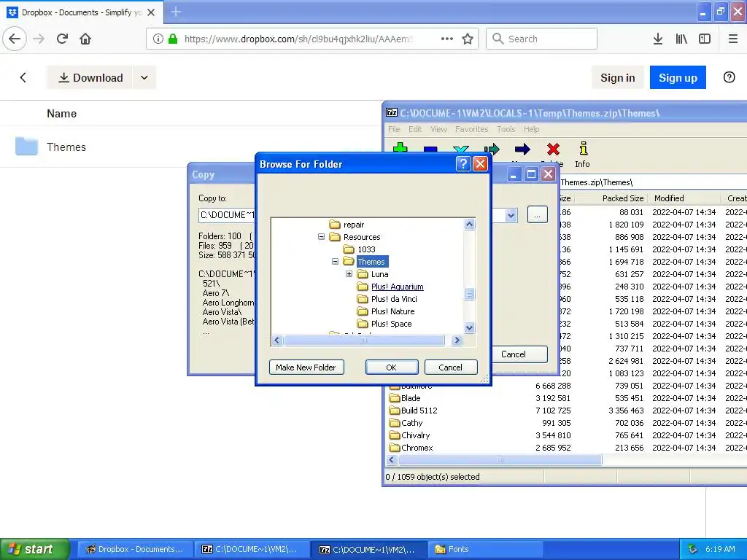The image size is (747, 560).
Task: Click the Sign up button
Action: point(678,77)
